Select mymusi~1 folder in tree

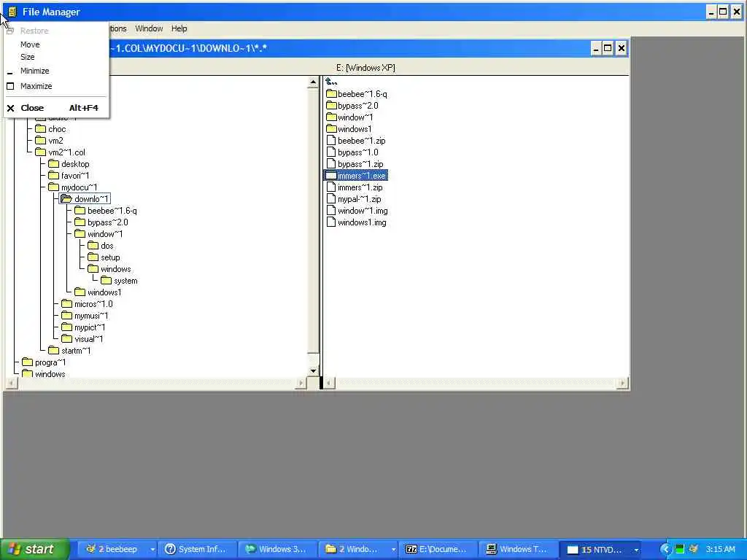[x=85, y=316]
